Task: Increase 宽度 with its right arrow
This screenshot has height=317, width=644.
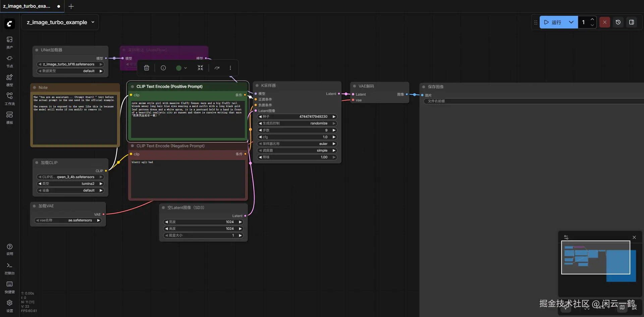Action: (x=240, y=222)
